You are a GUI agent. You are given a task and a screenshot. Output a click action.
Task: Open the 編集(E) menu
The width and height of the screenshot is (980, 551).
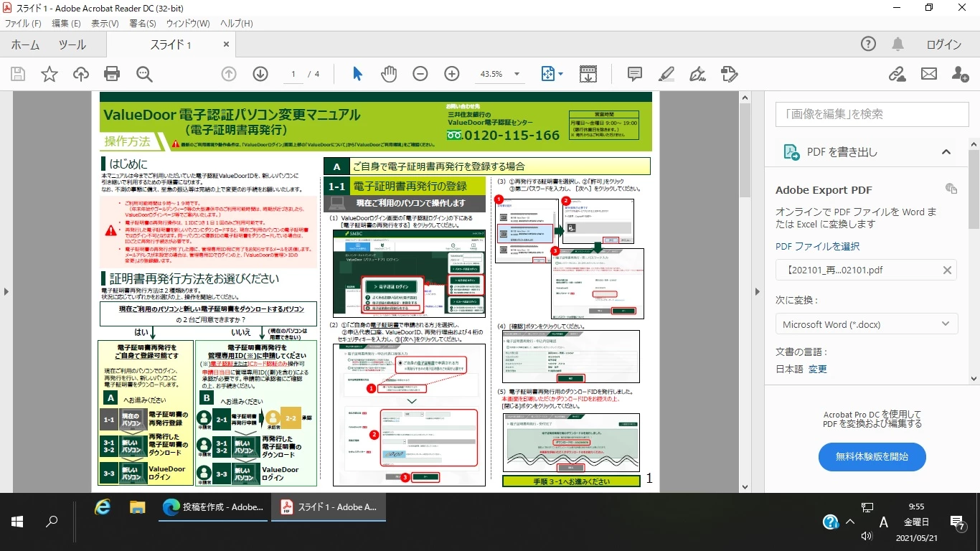[x=66, y=24]
